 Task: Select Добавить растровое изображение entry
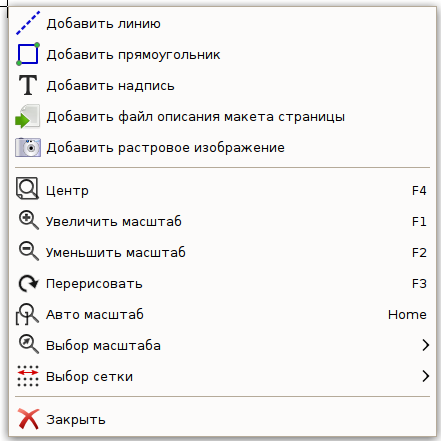coord(222,147)
